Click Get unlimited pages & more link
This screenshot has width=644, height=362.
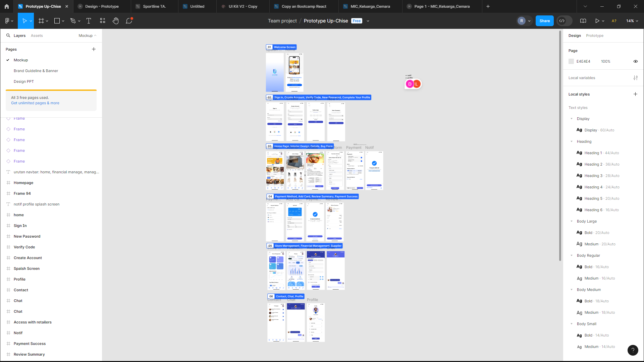pos(35,103)
